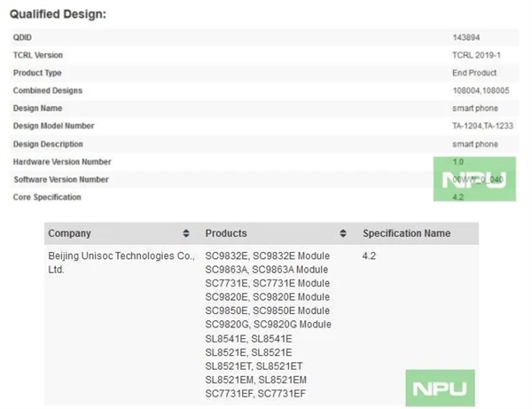This screenshot has width=532, height=409.
Task: Select Design Name value smart phone
Action: coord(475,108)
